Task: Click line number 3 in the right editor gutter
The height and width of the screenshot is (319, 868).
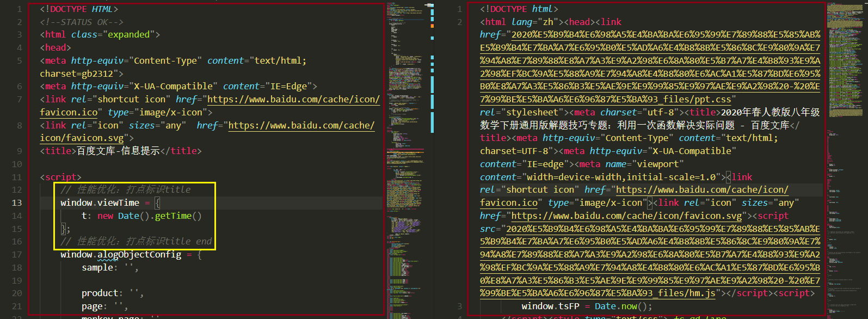Action: [x=459, y=306]
